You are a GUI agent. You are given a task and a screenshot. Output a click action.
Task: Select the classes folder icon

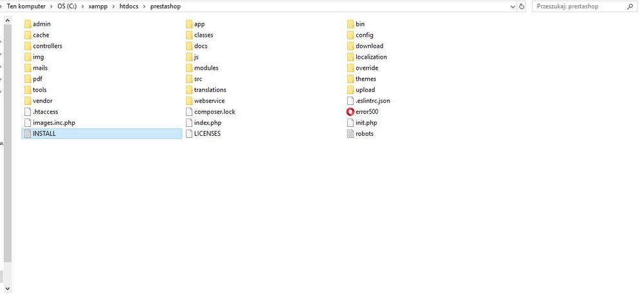coord(189,35)
